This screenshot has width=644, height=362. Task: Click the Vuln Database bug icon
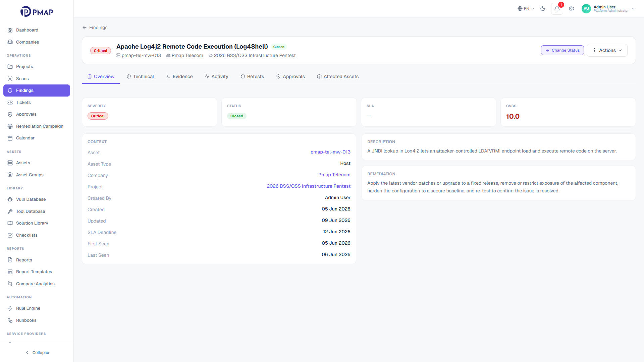[x=10, y=199]
